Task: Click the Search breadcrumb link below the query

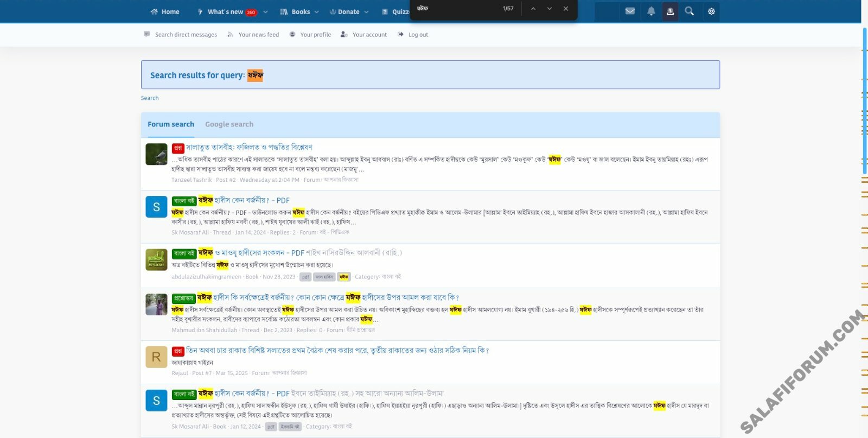Action: pos(150,98)
